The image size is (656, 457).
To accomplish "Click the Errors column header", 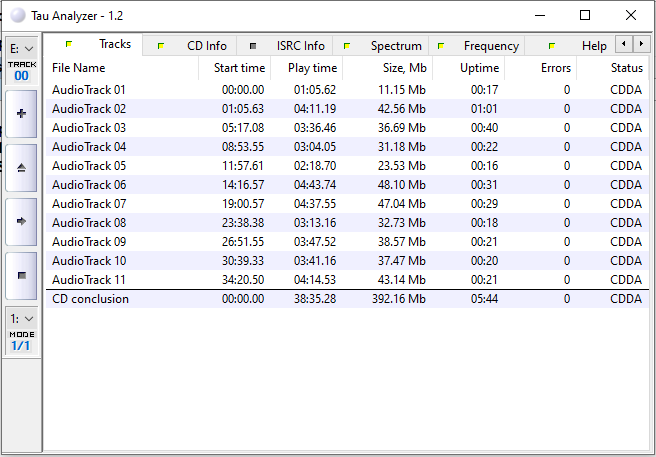I will 555,68.
